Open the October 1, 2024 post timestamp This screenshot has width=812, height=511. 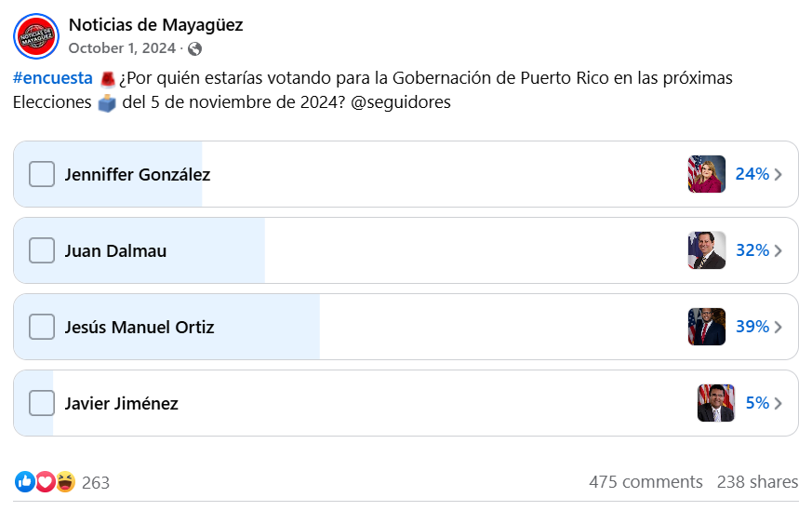point(122,48)
